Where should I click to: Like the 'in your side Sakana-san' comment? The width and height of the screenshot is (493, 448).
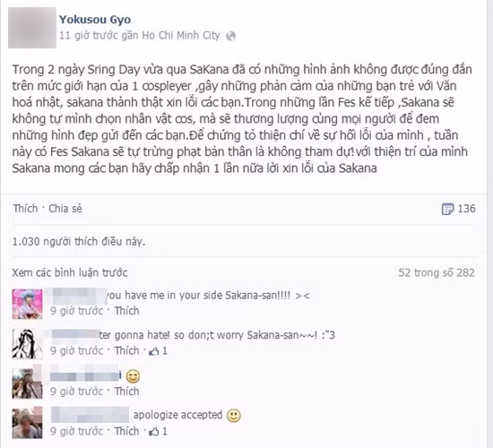(126, 311)
